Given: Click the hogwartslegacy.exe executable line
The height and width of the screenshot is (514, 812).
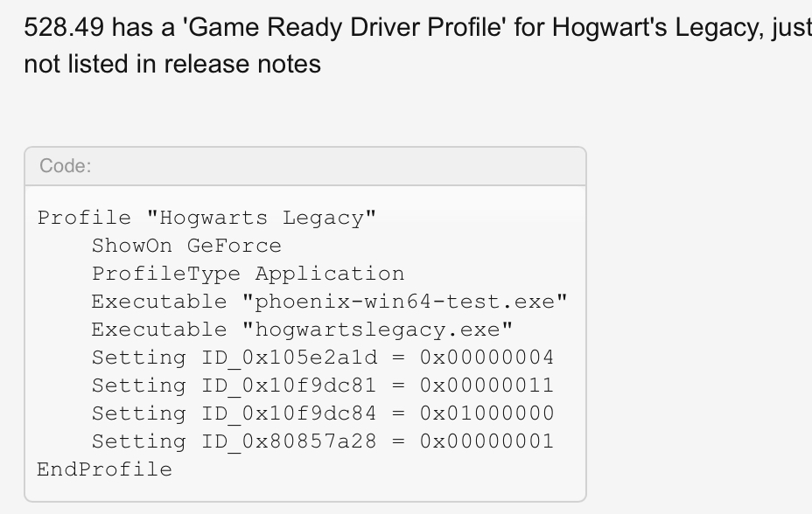Looking at the screenshot, I should (302, 330).
